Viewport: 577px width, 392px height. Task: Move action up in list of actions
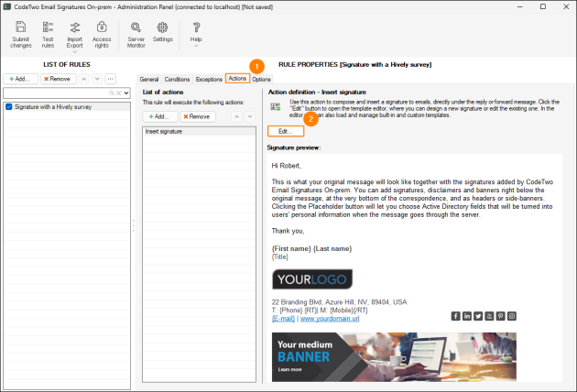(x=236, y=116)
